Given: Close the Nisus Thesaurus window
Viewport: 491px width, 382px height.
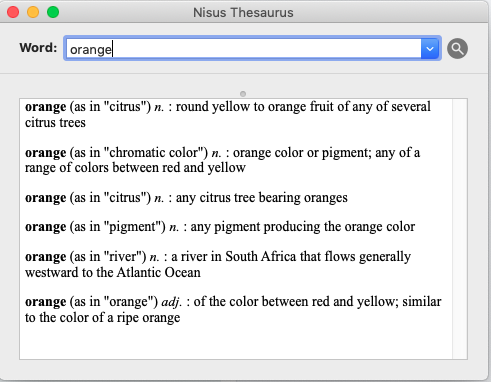Looking at the screenshot, I should click(13, 12).
